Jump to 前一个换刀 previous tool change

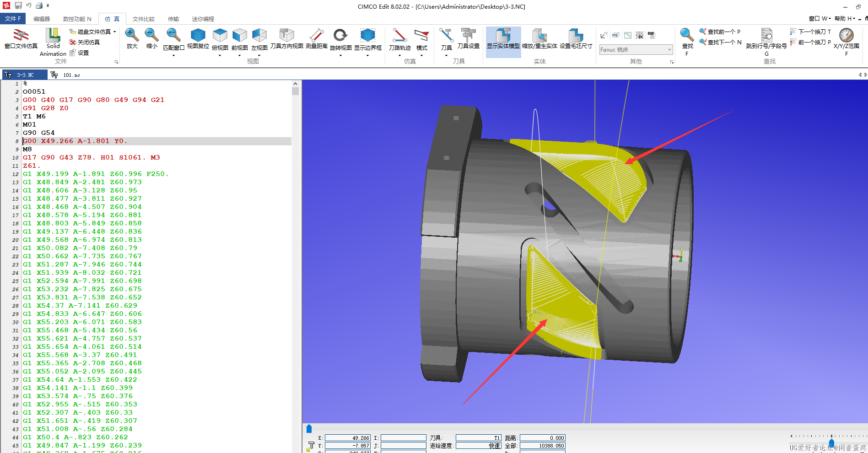(x=810, y=42)
